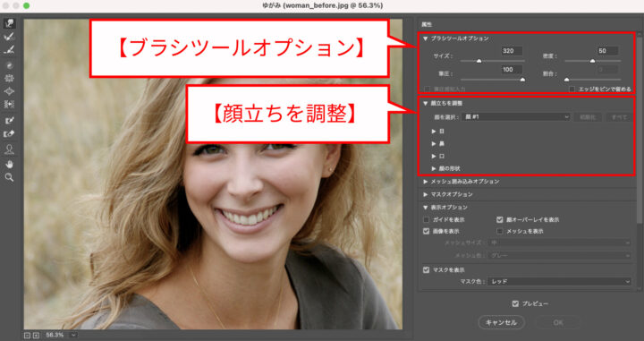The width and height of the screenshot is (644, 341).
Task: Click the 割合 slider handle
Action: click(567, 80)
